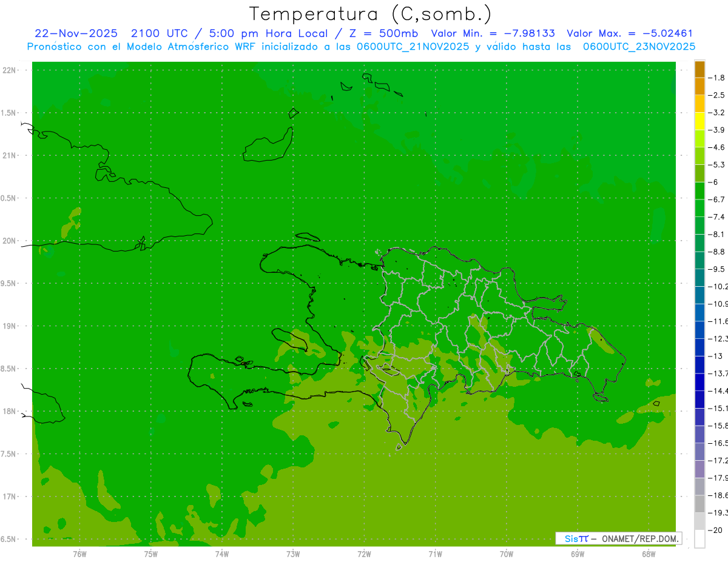728x562 pixels.
Task: Click the -3.9 colorbar label
Action: [x=716, y=130]
